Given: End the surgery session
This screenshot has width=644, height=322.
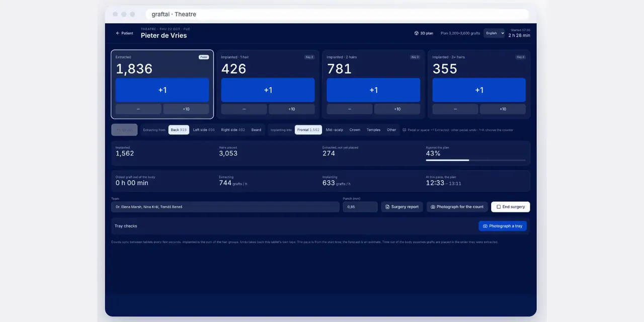Looking at the screenshot, I should pos(511,207).
